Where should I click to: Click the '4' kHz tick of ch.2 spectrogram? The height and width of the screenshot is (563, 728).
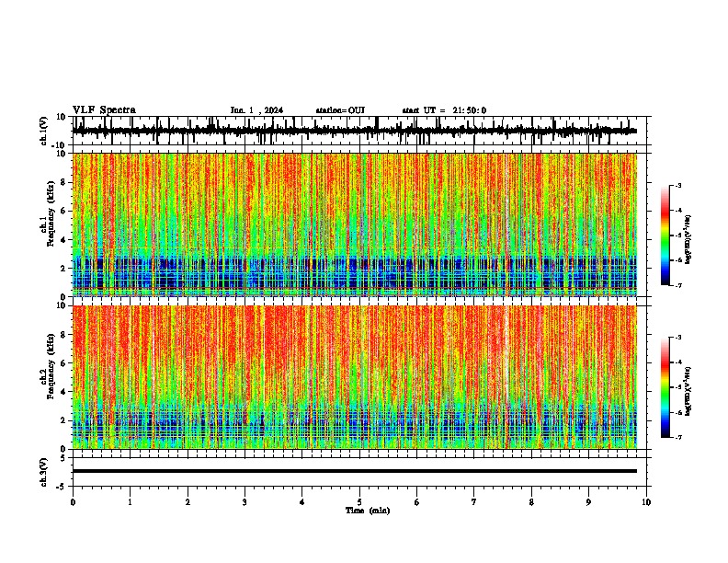pyautogui.click(x=64, y=392)
